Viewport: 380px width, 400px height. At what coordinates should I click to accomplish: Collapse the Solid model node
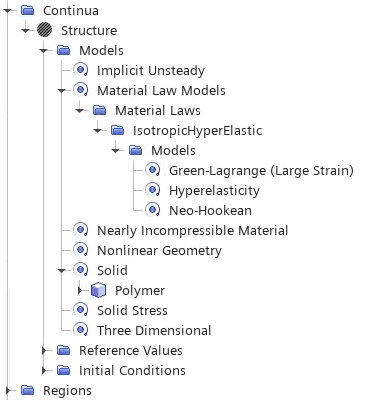tap(62, 271)
